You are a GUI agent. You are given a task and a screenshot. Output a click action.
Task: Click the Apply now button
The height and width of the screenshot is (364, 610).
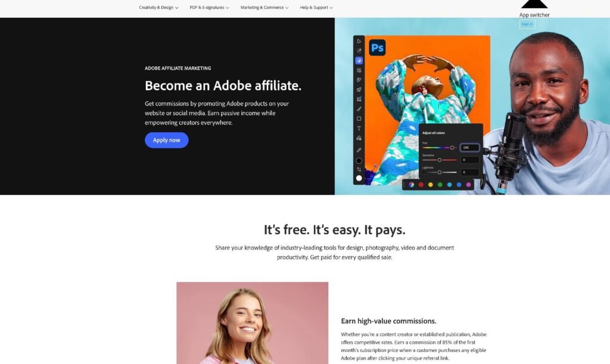point(167,140)
